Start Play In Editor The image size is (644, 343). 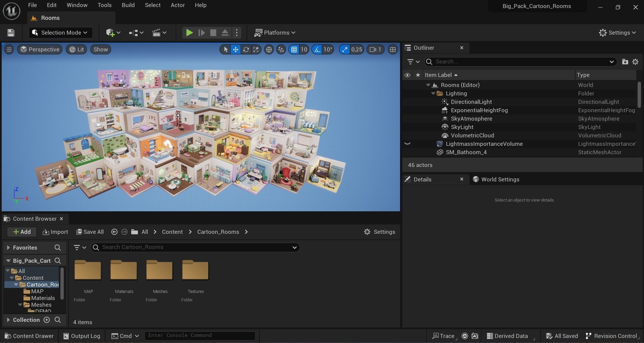point(189,33)
